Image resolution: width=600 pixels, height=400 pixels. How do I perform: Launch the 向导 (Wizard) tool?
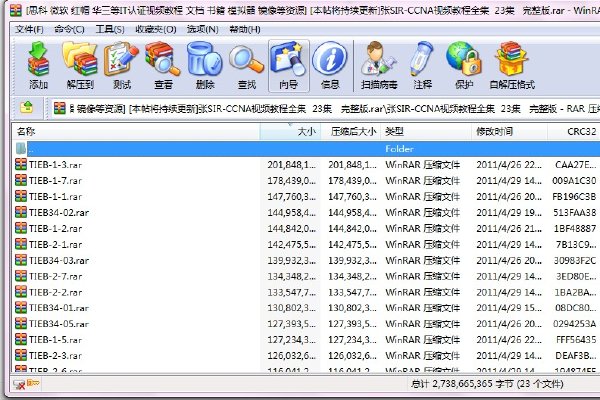pyautogui.click(x=289, y=66)
